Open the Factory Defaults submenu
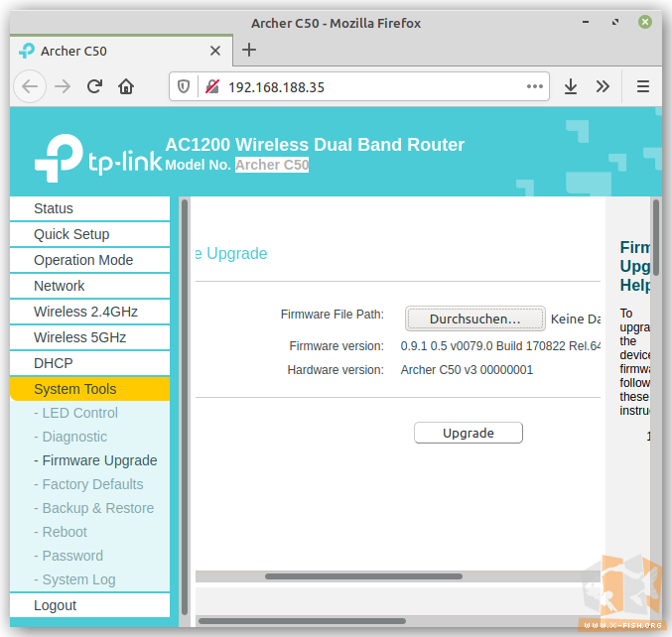This screenshot has height=637, width=672. point(88,484)
